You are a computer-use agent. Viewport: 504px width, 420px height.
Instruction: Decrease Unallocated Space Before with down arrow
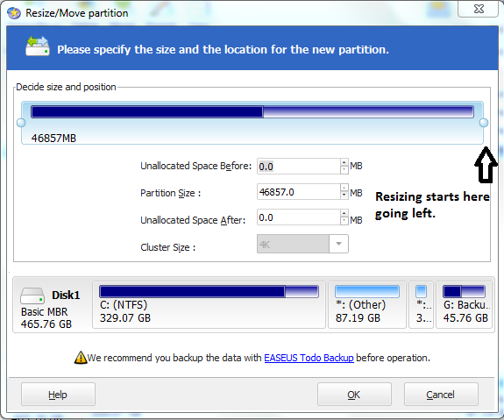pos(344,170)
